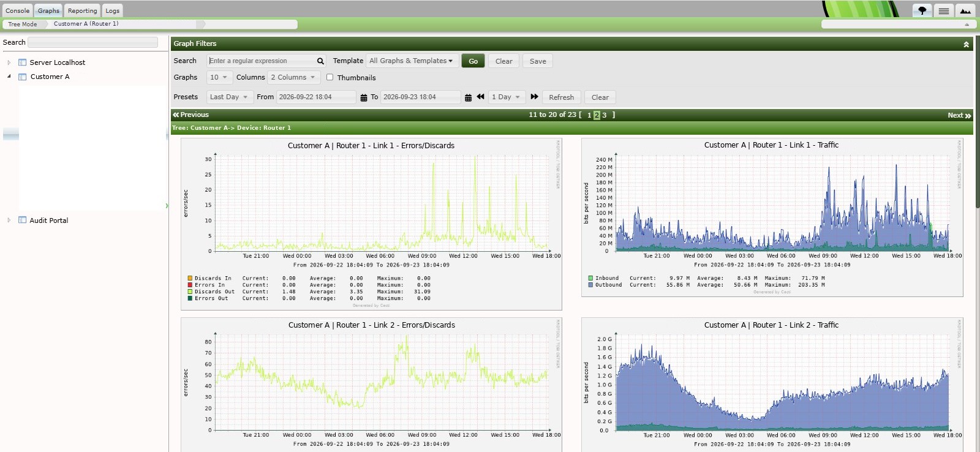Image resolution: width=980 pixels, height=452 pixels.
Task: Open the Logs tab
Action: pos(112,10)
